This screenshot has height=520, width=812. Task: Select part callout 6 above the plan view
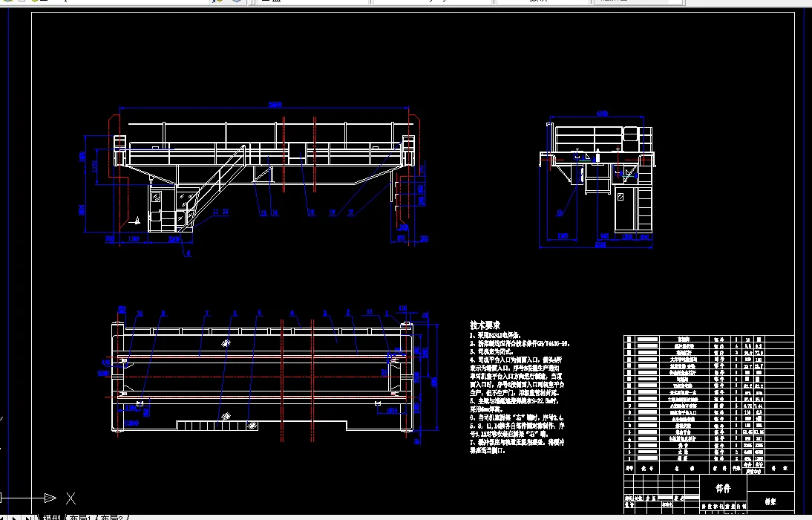pos(235,313)
